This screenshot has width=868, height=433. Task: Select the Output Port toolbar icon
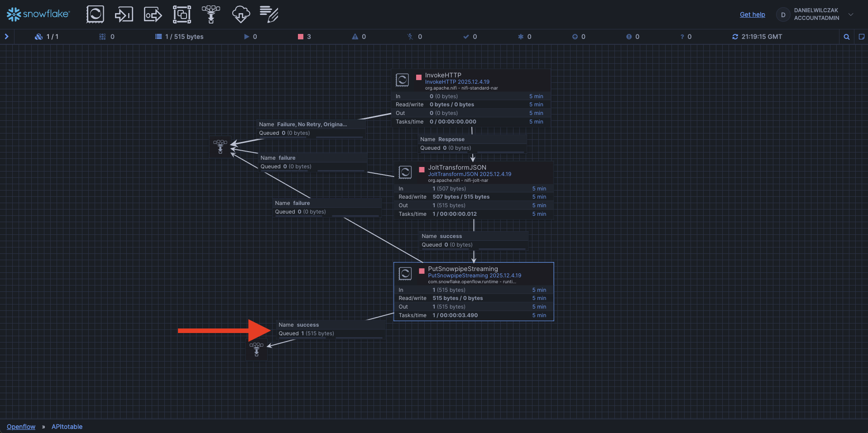(x=153, y=14)
